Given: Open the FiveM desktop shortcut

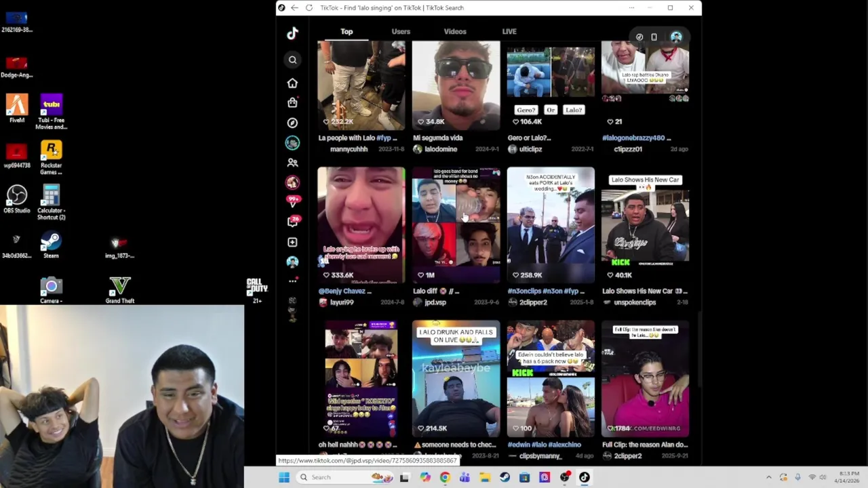Looking at the screenshot, I should click(17, 108).
